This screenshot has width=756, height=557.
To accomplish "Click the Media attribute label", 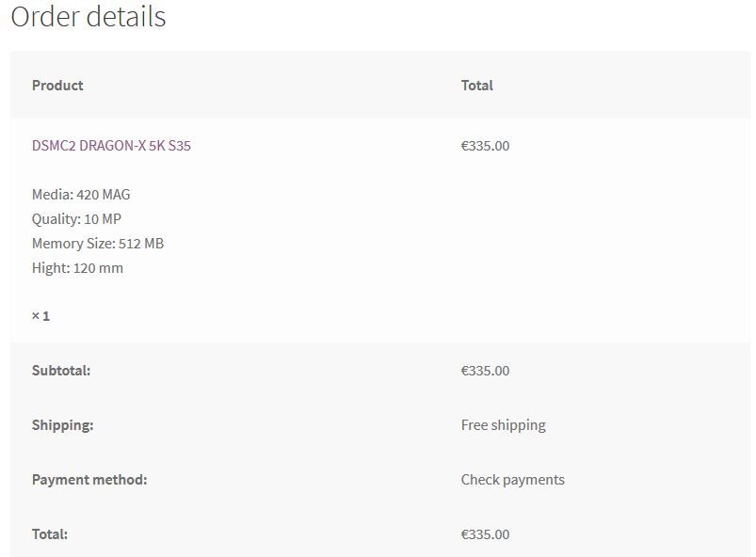I will click(52, 195).
